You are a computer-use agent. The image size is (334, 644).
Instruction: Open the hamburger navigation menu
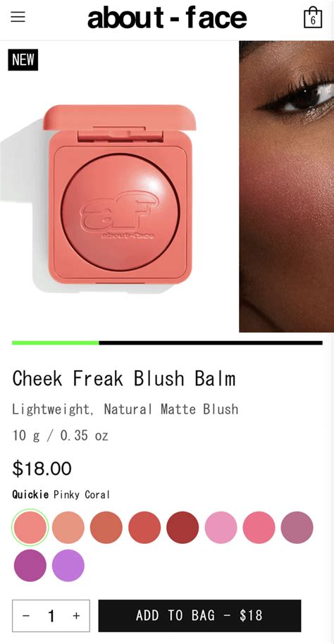click(18, 17)
